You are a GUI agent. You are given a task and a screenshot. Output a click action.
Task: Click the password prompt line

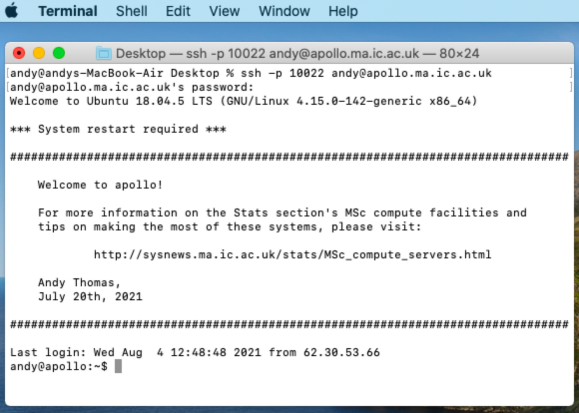(x=132, y=87)
